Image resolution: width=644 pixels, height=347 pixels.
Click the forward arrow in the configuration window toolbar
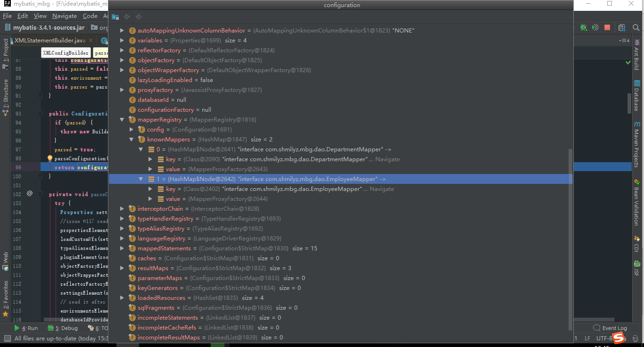[x=139, y=17]
